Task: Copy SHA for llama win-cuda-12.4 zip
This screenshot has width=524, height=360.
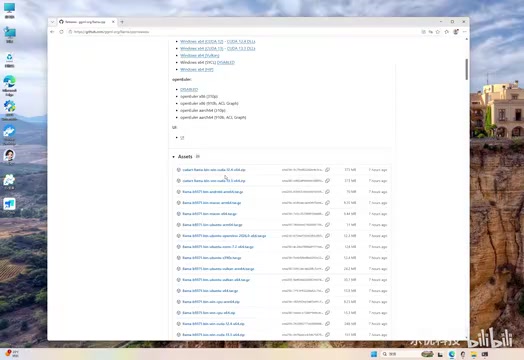Action: pyautogui.click(x=328, y=324)
